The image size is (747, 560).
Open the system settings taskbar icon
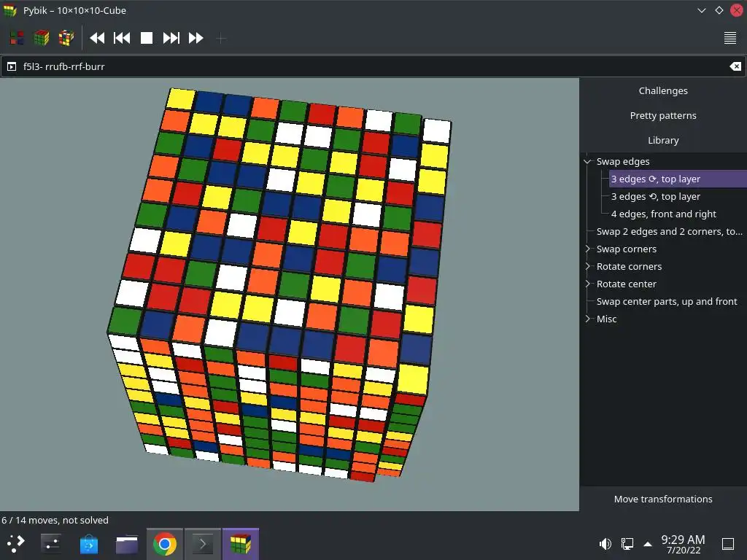50,543
